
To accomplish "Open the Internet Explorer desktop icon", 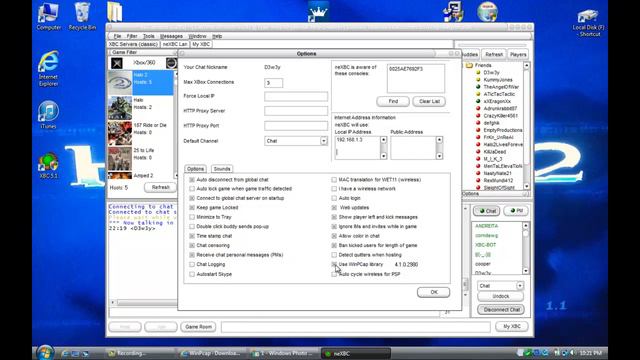I will [48, 68].
